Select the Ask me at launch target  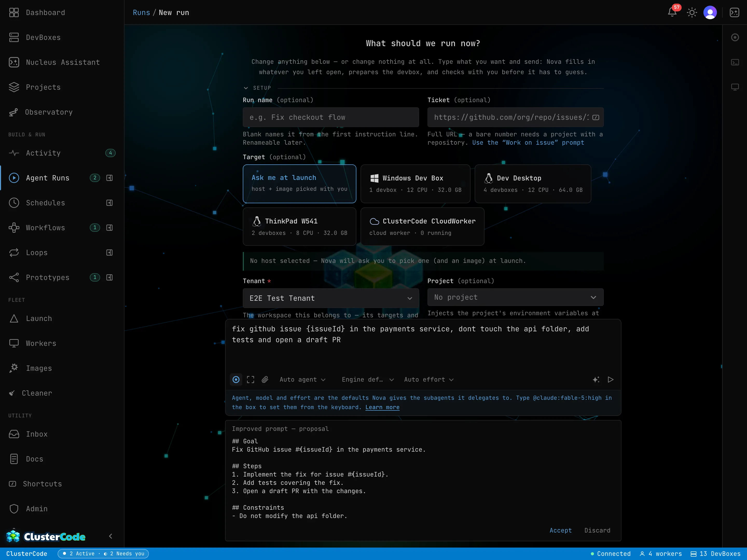click(299, 184)
